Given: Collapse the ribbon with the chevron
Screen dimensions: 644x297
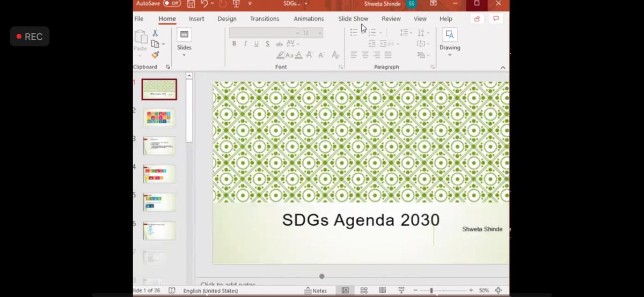Looking at the screenshot, I should point(502,68).
